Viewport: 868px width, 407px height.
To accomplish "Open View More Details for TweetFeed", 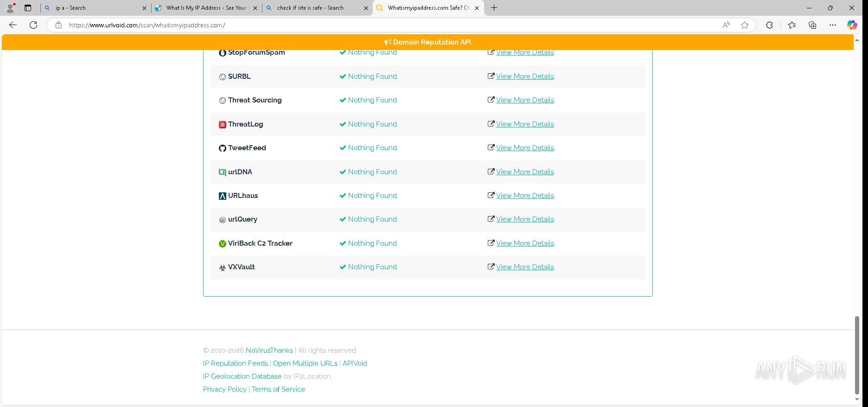I will point(525,148).
